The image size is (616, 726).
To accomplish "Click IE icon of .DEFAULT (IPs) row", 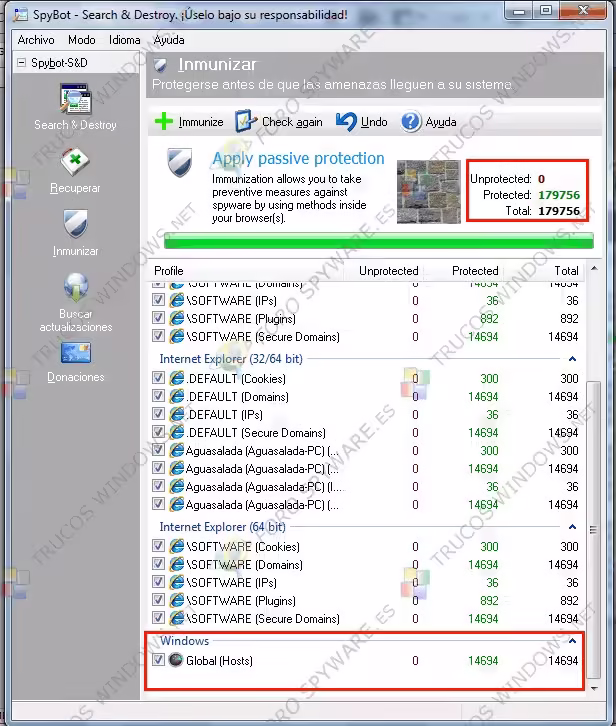I will [176, 414].
